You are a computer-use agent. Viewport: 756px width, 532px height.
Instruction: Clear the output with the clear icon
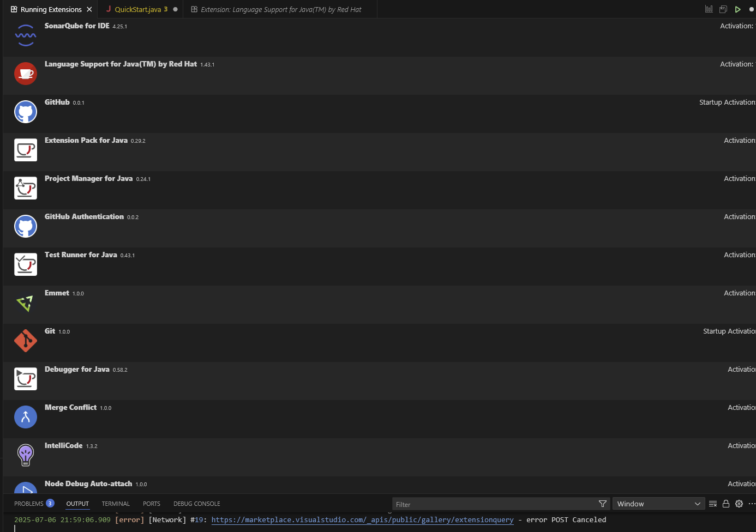[713, 504]
